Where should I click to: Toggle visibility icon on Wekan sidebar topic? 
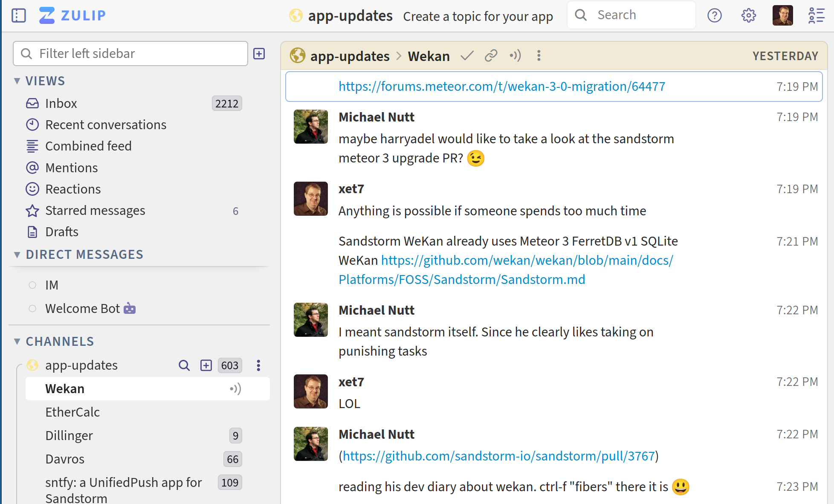[x=235, y=389]
